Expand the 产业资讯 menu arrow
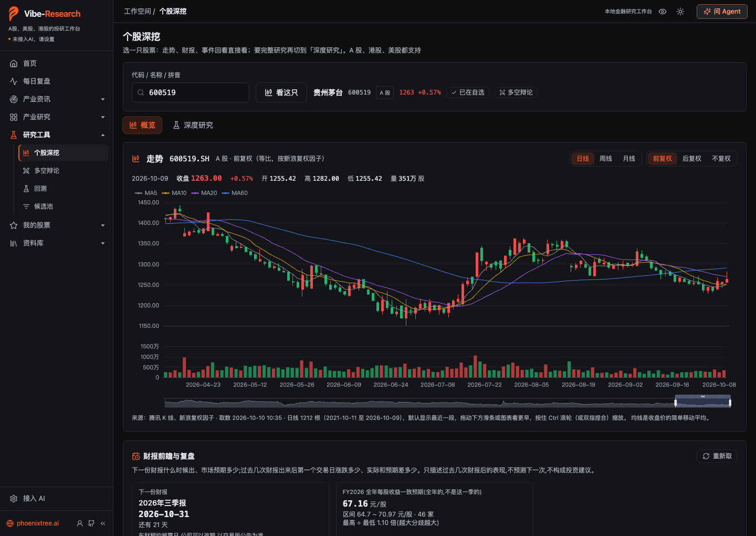The height and width of the screenshot is (536, 756). click(x=103, y=99)
